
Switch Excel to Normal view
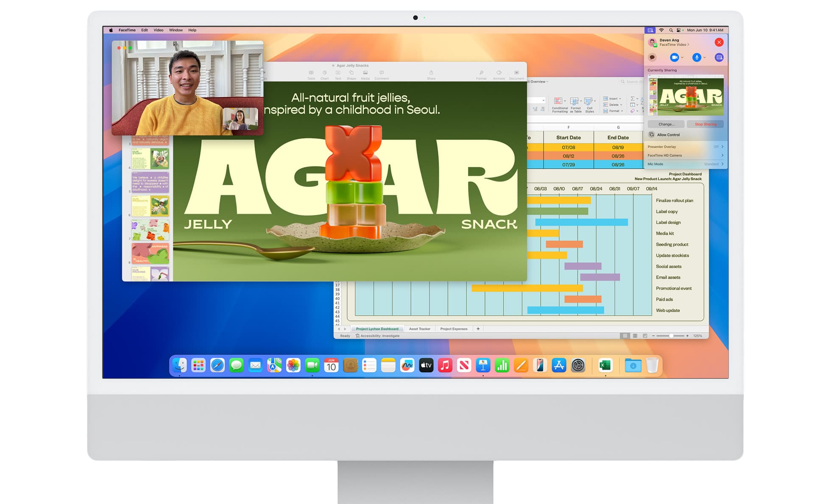click(x=625, y=336)
